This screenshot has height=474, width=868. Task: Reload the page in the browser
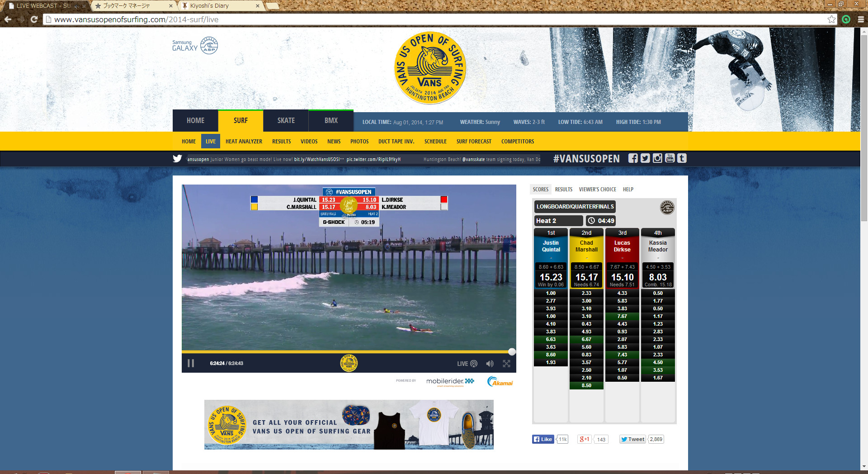[x=34, y=19]
